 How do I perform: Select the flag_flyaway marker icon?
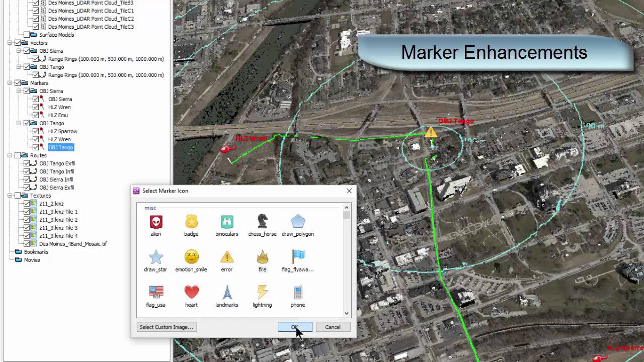pos(298,257)
